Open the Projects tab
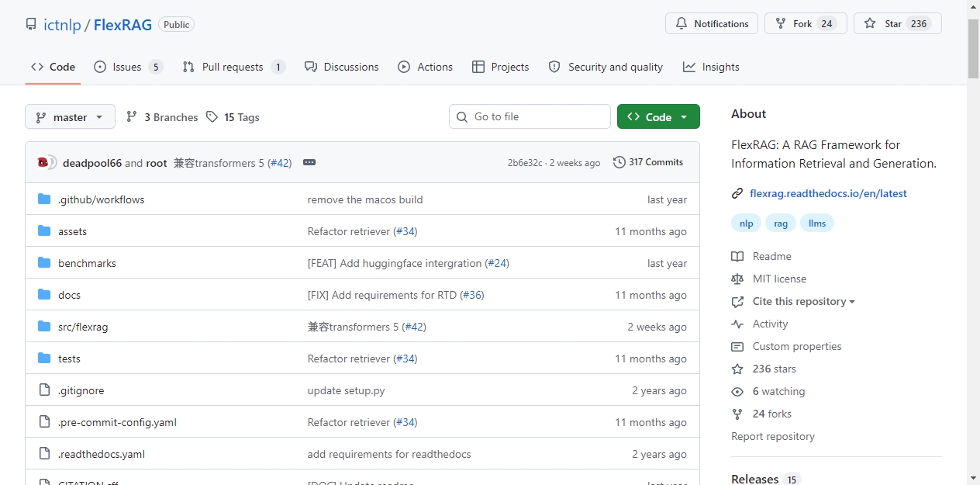 tap(500, 67)
